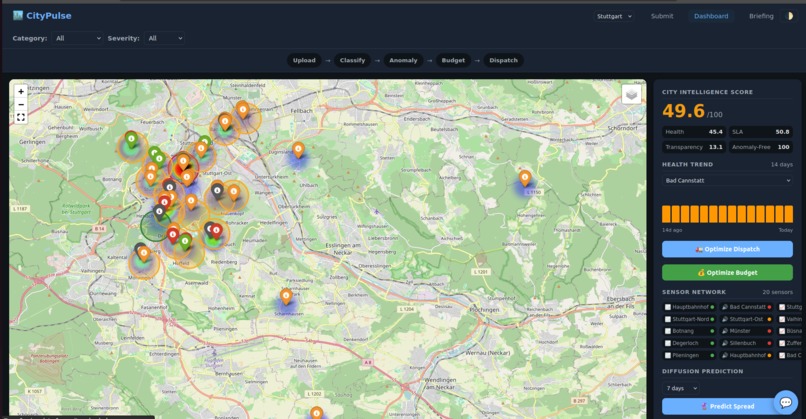Select Degerloch sensor chip
806x419 pixels.
pyautogui.click(x=689, y=343)
